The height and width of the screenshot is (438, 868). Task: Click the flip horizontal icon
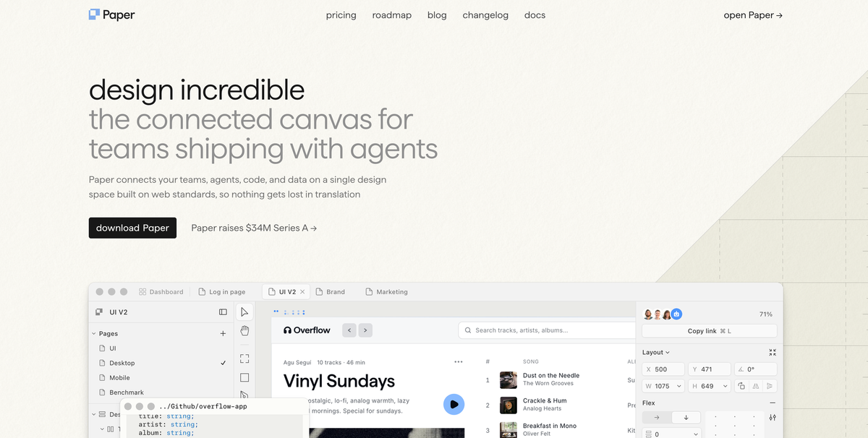click(755, 386)
